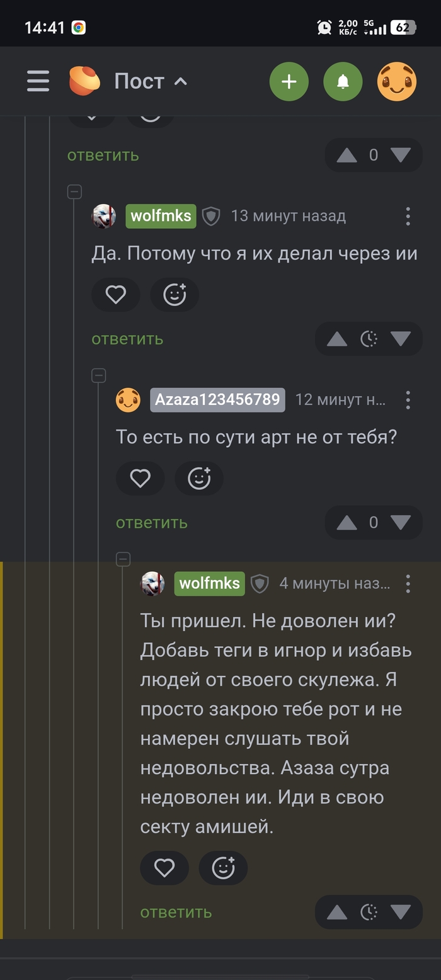This screenshot has width=441, height=980.
Task: Downvote the topmost partially visible comment
Action: [401, 155]
